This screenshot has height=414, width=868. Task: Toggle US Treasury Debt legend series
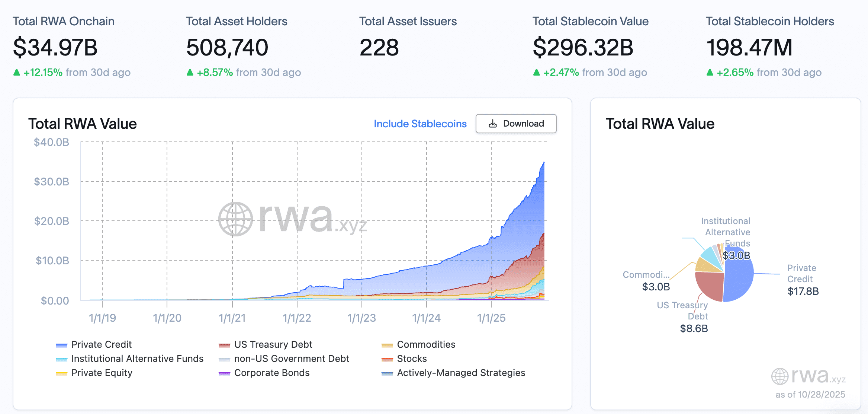click(x=273, y=344)
